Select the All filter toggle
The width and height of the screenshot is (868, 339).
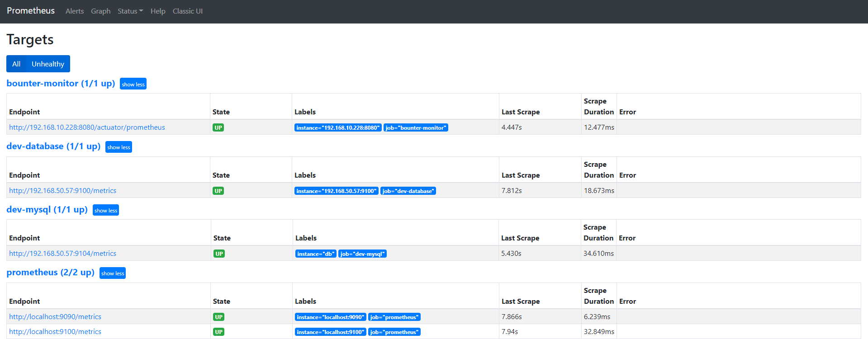(x=16, y=64)
